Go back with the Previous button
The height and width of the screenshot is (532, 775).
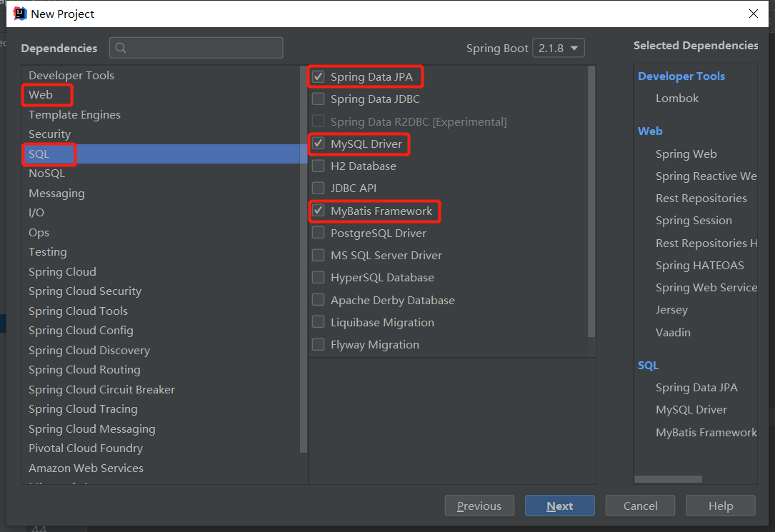[479, 506]
